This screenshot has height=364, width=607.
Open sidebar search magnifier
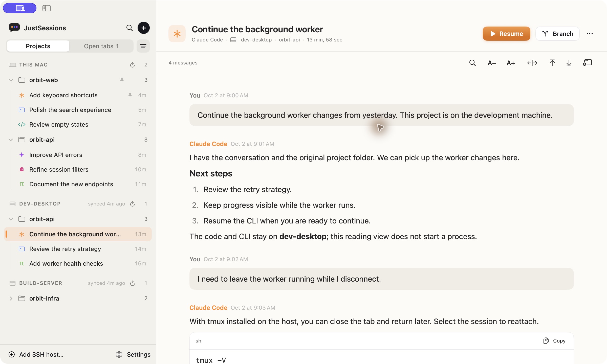point(129,28)
